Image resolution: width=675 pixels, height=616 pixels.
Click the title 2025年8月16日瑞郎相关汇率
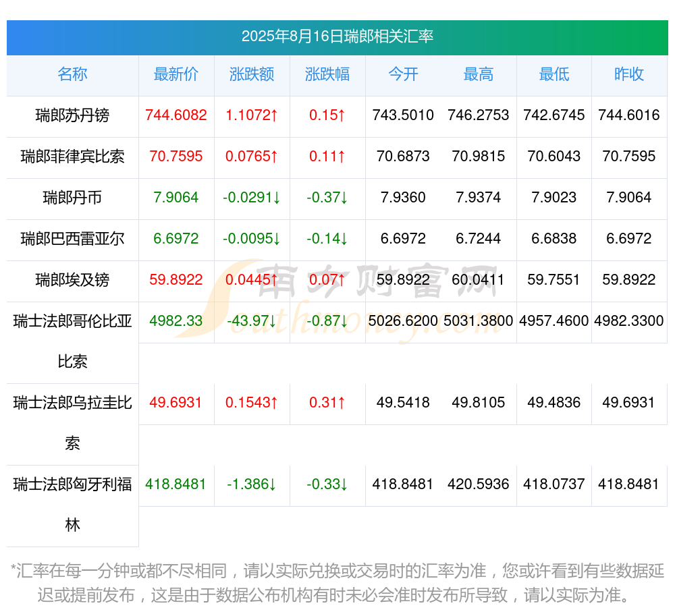coord(337,36)
